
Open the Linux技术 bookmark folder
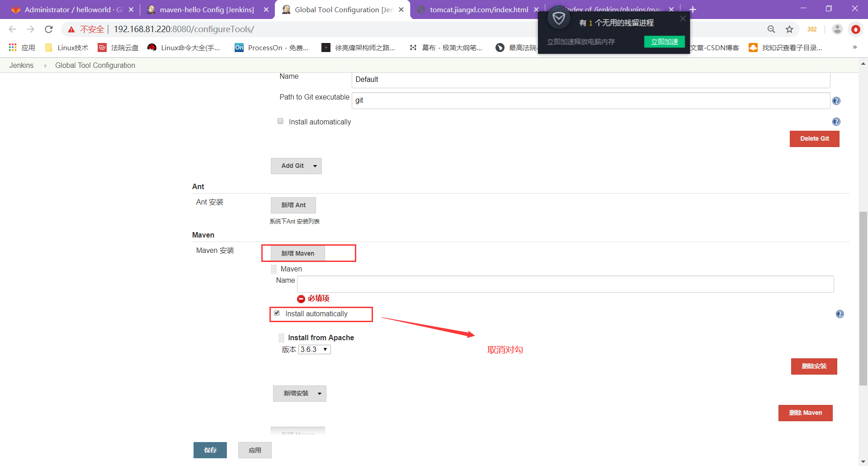67,48
